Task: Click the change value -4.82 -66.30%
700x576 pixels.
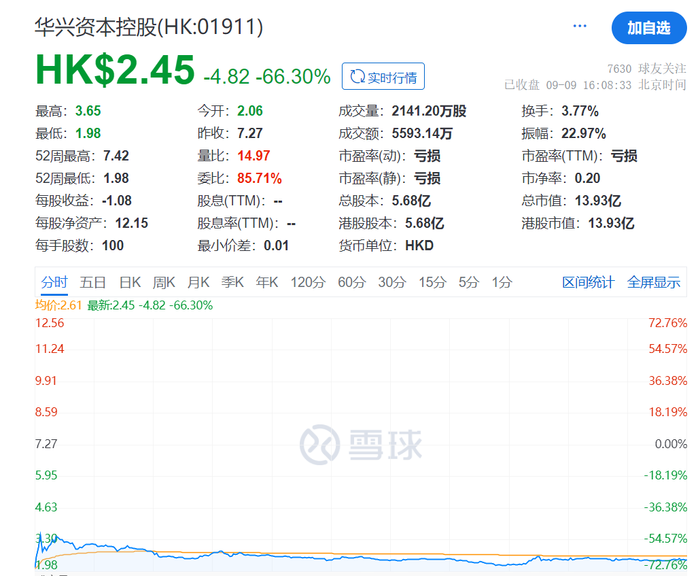Action: tap(267, 77)
